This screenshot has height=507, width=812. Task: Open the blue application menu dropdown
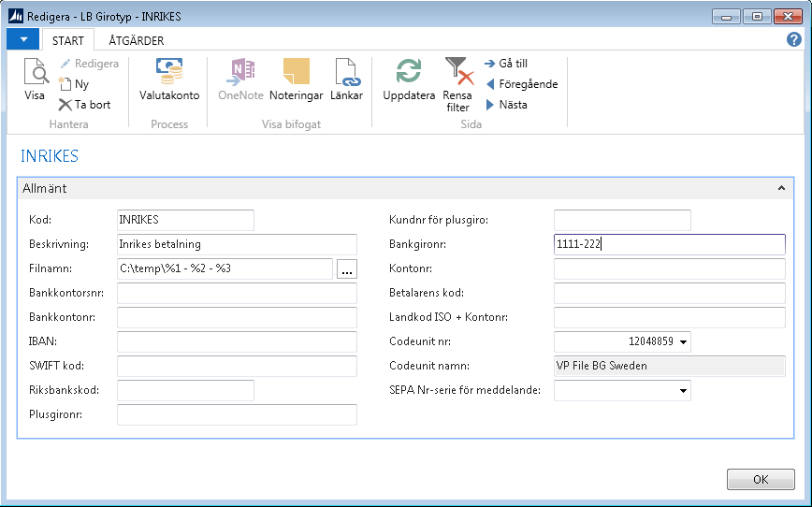point(23,39)
